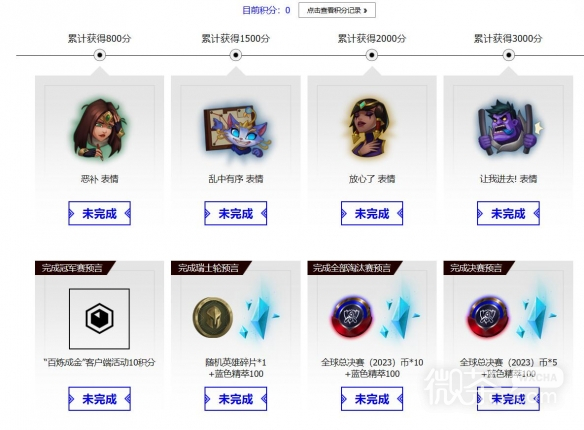Click the 完成全部淘汰赛预言 tab label
This screenshot has width=584, height=430.
pos(352,268)
